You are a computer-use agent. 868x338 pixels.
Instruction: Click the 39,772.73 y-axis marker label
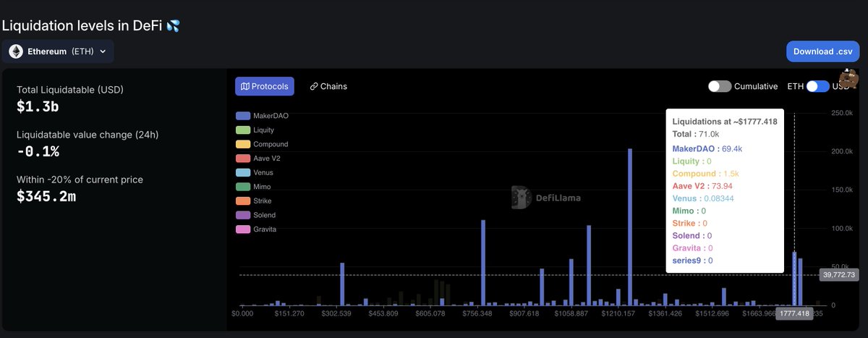point(838,274)
